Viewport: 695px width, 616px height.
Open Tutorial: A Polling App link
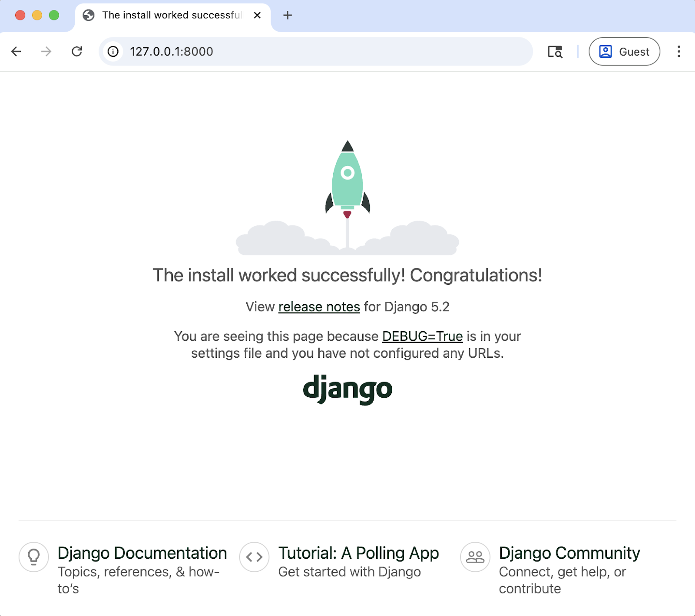point(358,553)
